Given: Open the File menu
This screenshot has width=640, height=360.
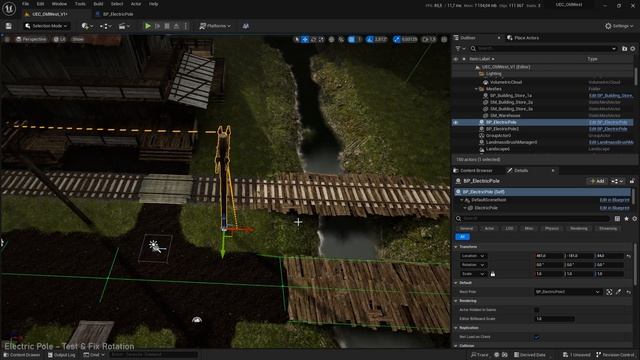Looking at the screenshot, I should pos(25,4).
